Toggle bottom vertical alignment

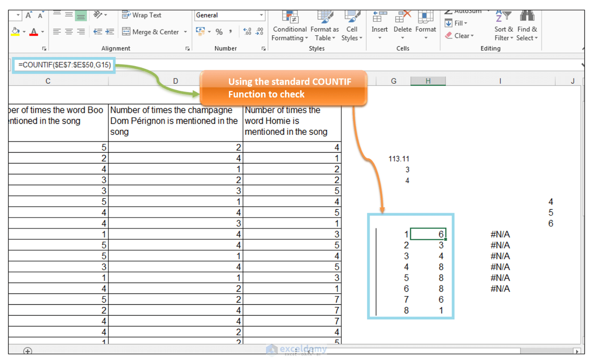[80, 15]
